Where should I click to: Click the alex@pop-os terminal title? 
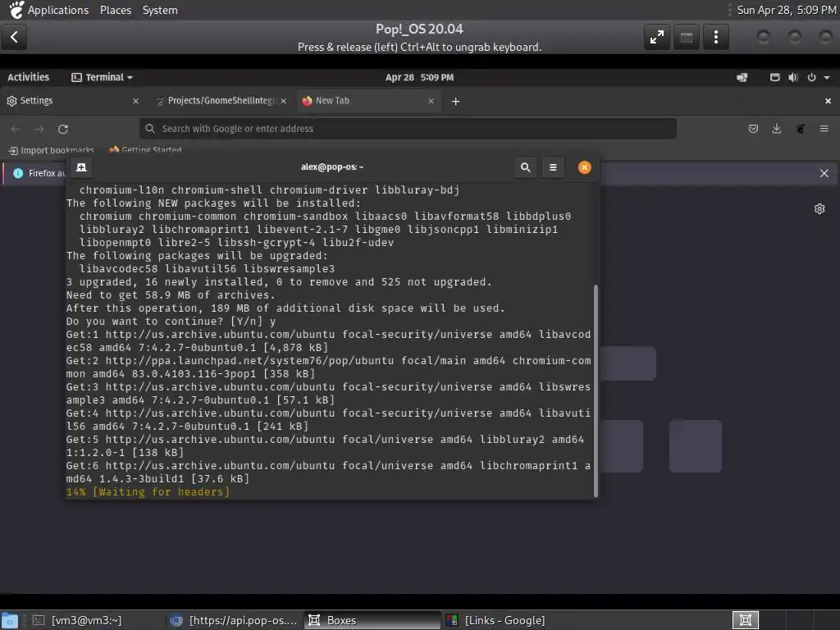(x=332, y=167)
